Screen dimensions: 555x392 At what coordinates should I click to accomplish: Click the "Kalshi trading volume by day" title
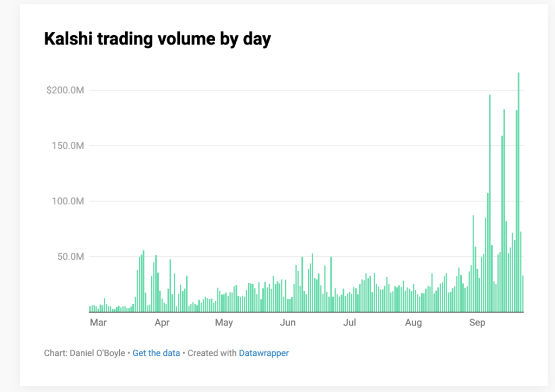point(157,40)
